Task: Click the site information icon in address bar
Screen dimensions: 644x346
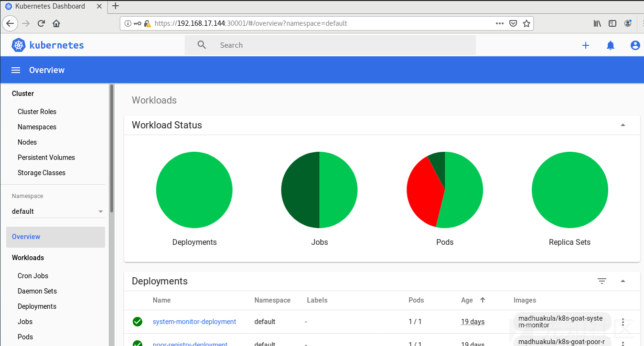Action: click(128, 23)
